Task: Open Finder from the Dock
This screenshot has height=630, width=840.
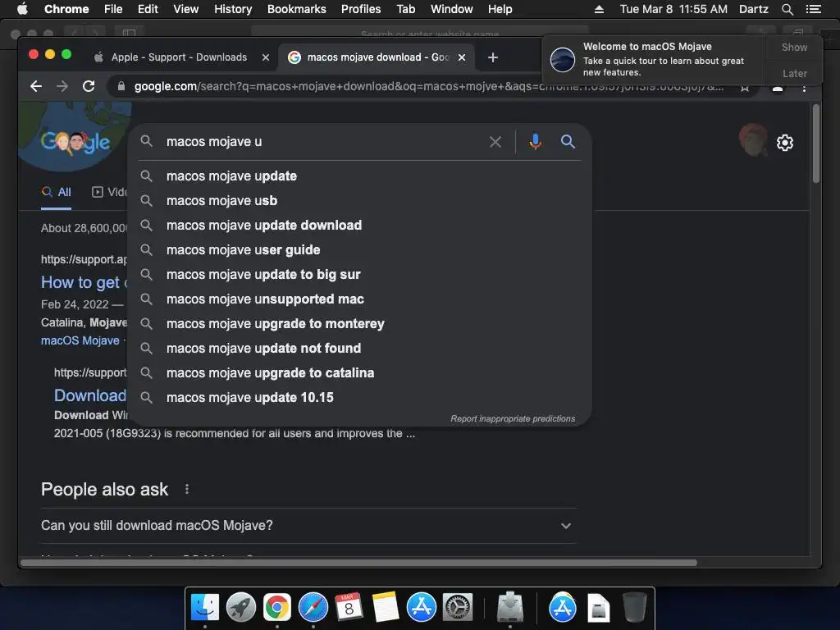Action: (x=205, y=608)
